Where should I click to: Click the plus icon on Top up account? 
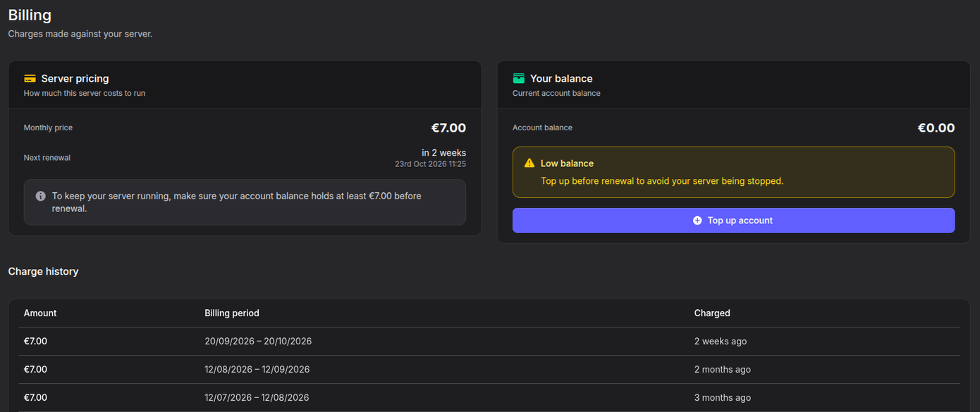(x=697, y=220)
